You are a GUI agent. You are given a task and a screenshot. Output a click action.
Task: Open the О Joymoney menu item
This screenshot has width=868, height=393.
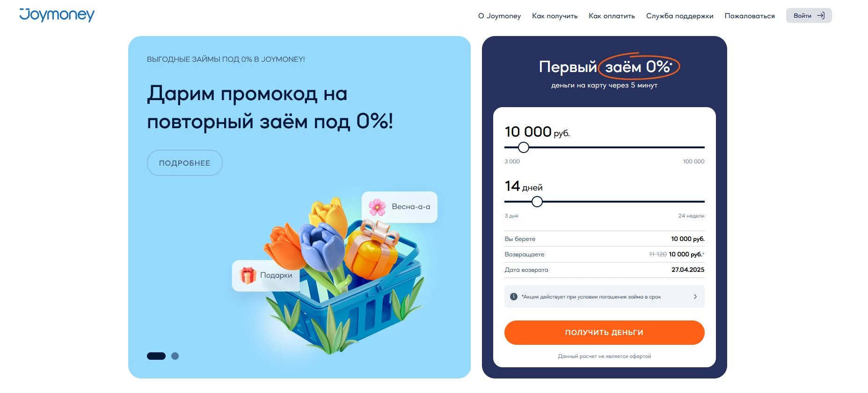pos(499,15)
